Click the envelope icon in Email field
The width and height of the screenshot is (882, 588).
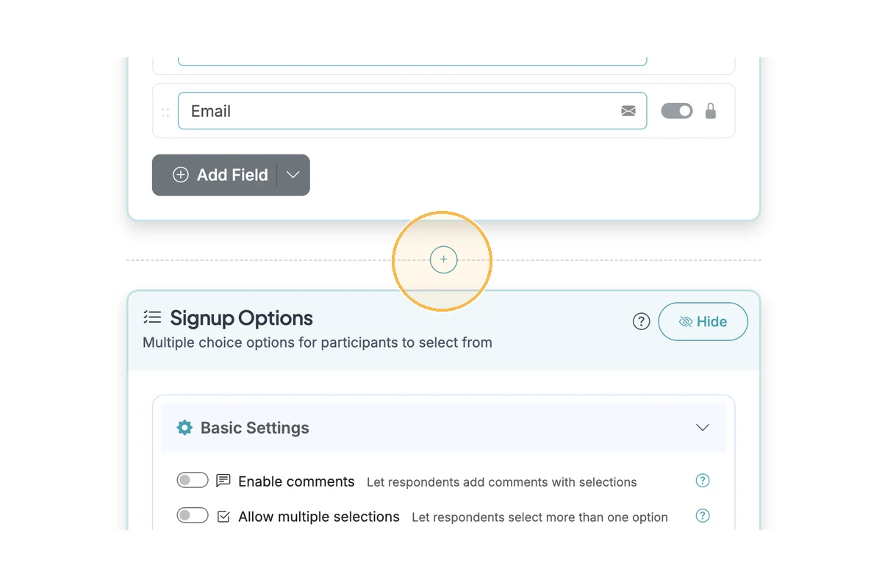coord(628,111)
